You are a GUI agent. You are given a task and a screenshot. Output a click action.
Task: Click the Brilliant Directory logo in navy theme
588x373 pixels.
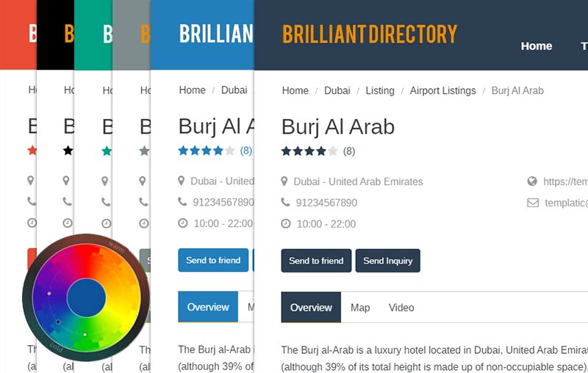370,34
